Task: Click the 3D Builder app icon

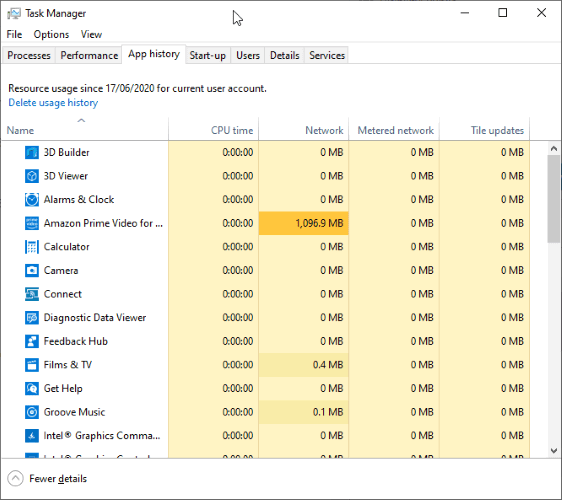Action: [x=32, y=152]
